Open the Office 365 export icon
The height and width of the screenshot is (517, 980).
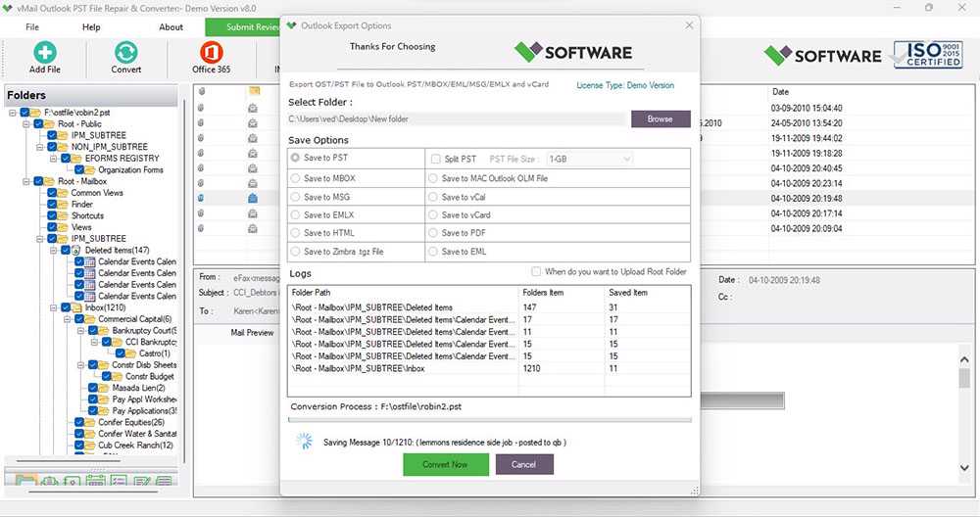212,53
